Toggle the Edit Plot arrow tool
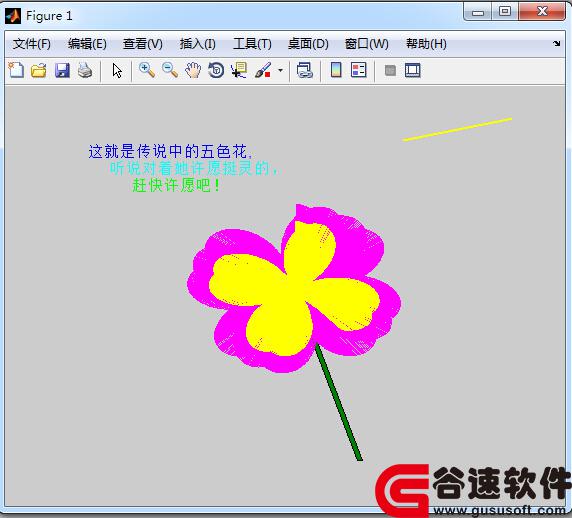This screenshot has height=518, width=572. pyautogui.click(x=117, y=70)
